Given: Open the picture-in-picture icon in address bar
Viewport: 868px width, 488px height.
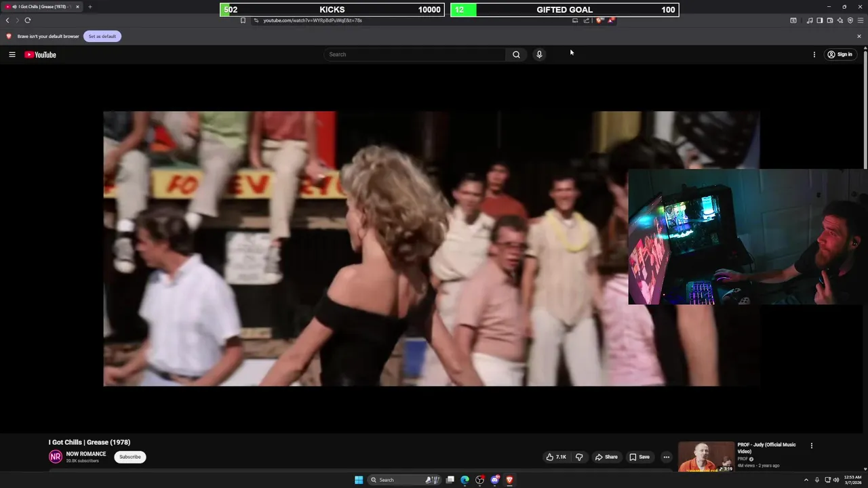Looking at the screenshot, I should [x=575, y=20].
